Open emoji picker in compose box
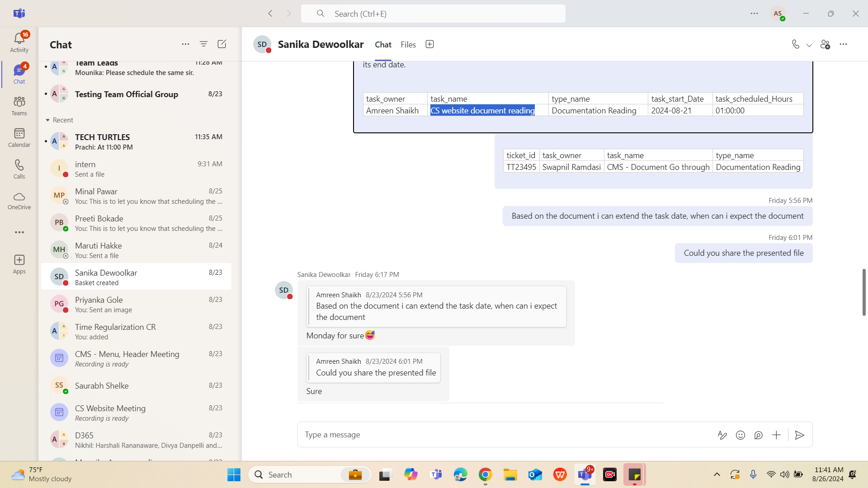868x488 pixels. (x=740, y=435)
